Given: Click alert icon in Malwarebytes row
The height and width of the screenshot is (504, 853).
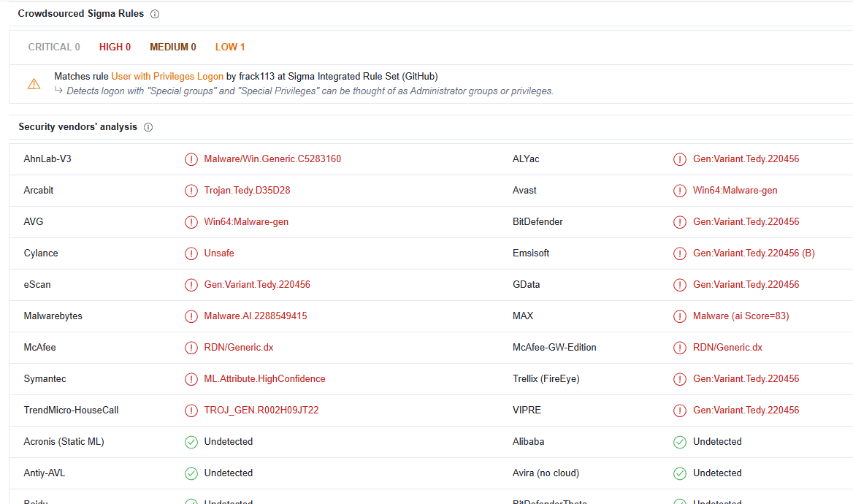Looking at the screenshot, I should (x=191, y=316).
